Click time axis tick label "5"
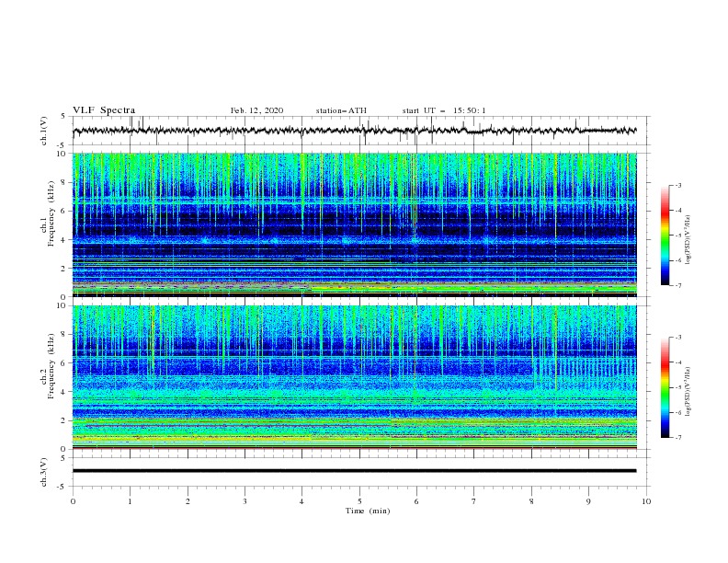 click(x=359, y=501)
